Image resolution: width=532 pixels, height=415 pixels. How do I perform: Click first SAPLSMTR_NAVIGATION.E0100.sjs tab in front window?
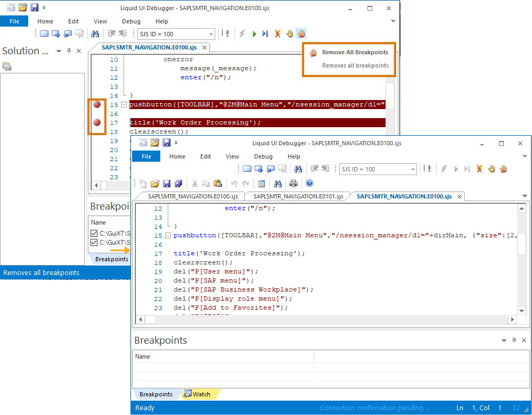click(193, 196)
